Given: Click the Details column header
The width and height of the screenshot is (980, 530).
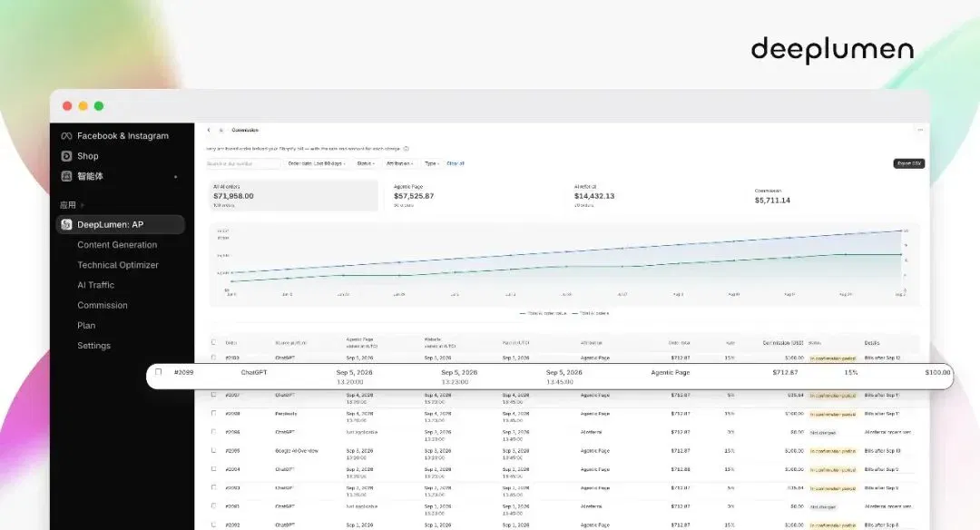Looking at the screenshot, I should tap(872, 343).
